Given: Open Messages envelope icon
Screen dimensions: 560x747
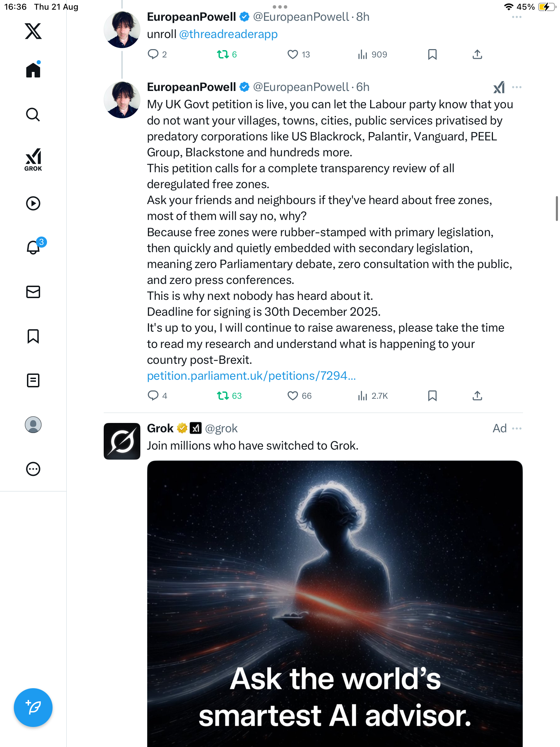Looking at the screenshot, I should click(33, 292).
